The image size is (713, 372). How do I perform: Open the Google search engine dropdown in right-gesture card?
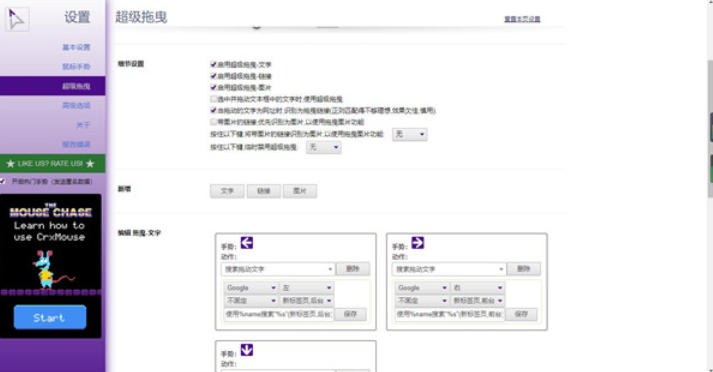422,288
